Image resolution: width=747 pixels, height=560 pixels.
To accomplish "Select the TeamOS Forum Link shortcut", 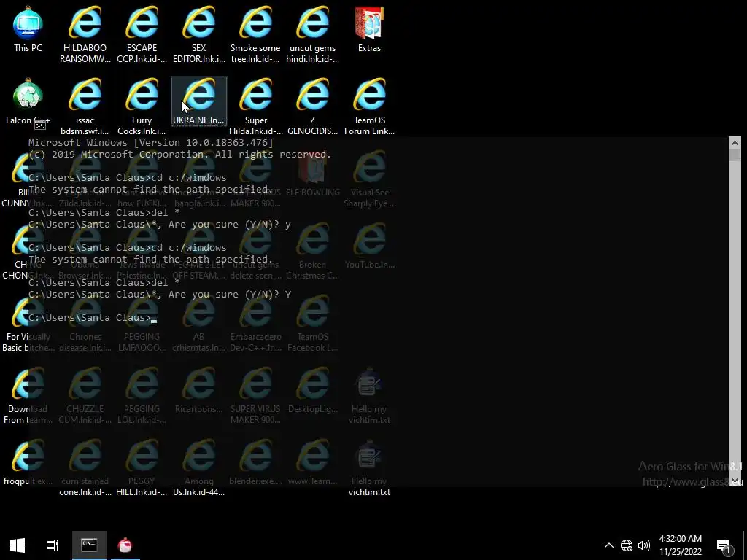I will (369, 106).
